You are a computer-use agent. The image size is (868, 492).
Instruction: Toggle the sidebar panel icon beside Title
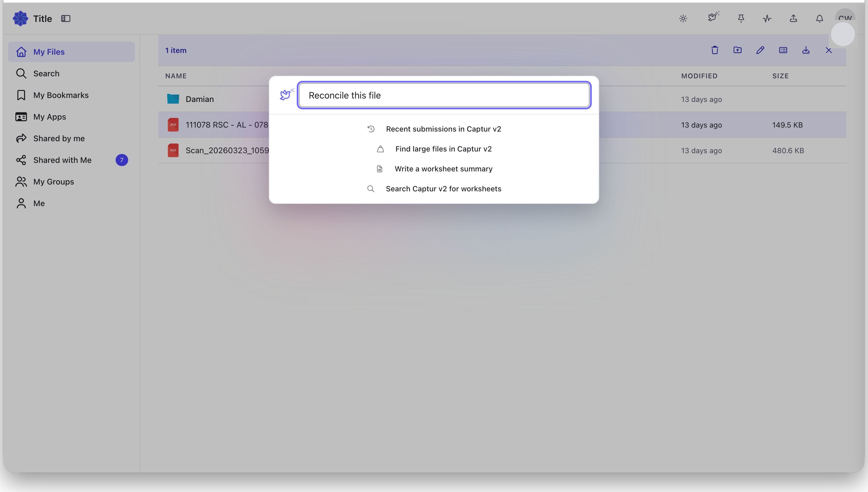tap(65, 19)
